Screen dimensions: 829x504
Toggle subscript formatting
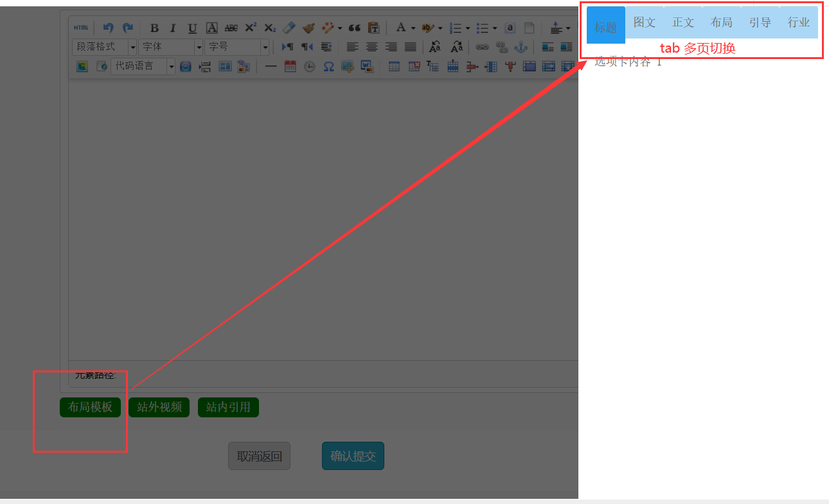coord(270,28)
